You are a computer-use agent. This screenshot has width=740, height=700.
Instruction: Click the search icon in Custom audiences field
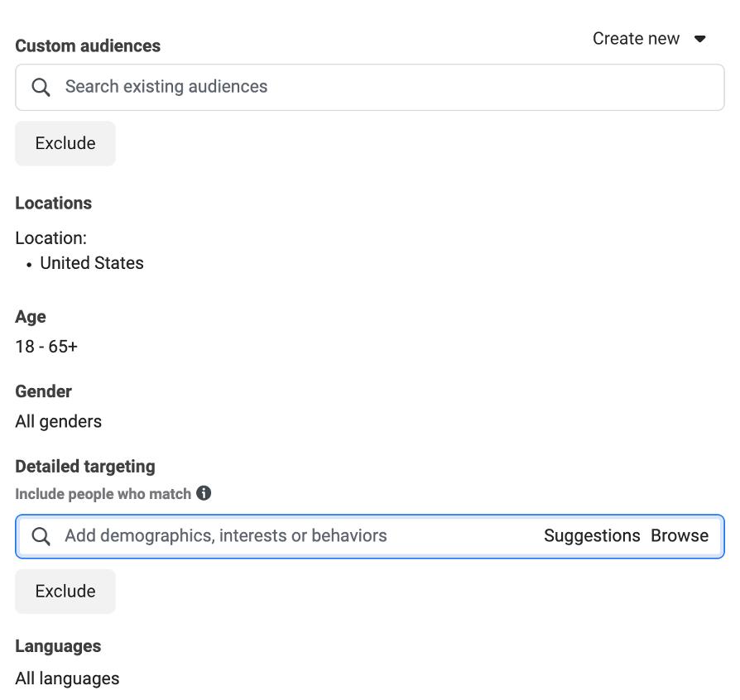point(41,87)
